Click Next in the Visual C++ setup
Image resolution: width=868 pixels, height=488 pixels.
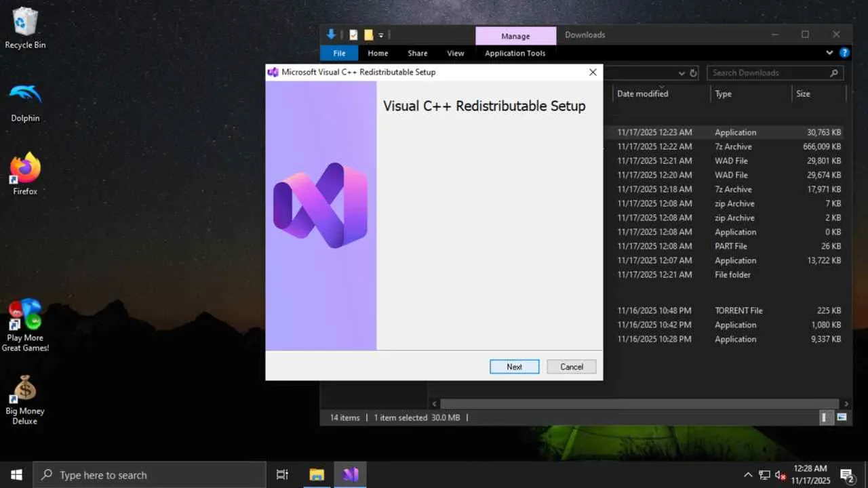tap(515, 367)
